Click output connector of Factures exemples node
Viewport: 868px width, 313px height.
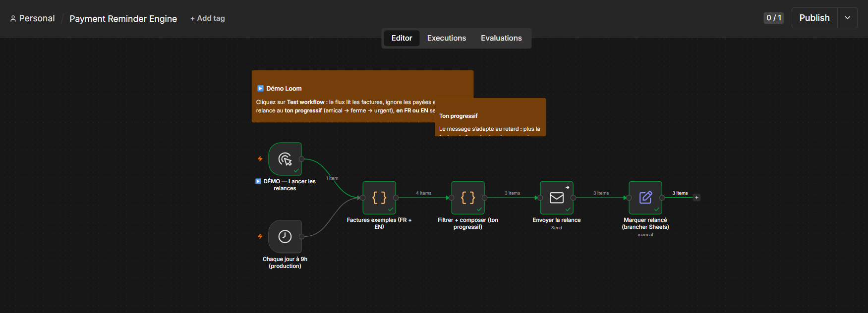click(396, 198)
